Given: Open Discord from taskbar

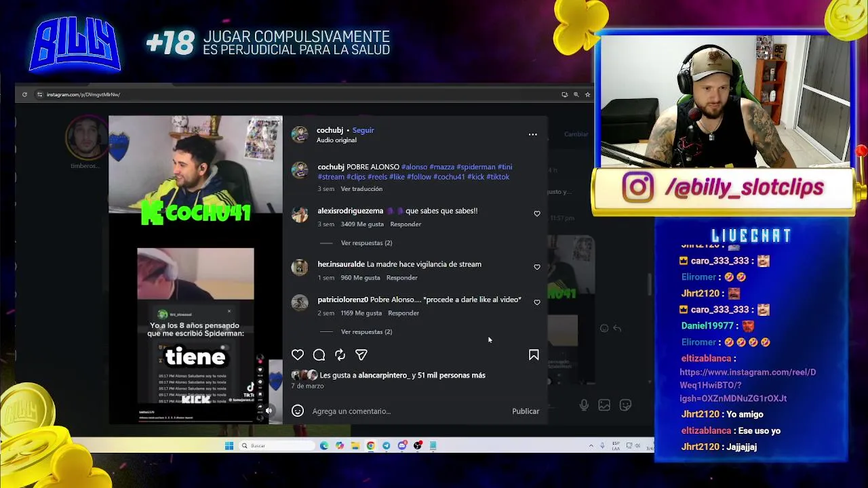Looking at the screenshot, I should tap(402, 445).
